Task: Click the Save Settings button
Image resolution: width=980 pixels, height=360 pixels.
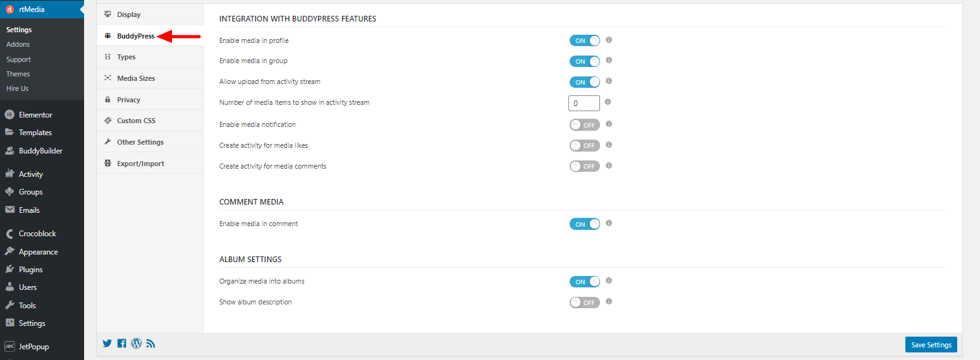Action: pyautogui.click(x=931, y=345)
